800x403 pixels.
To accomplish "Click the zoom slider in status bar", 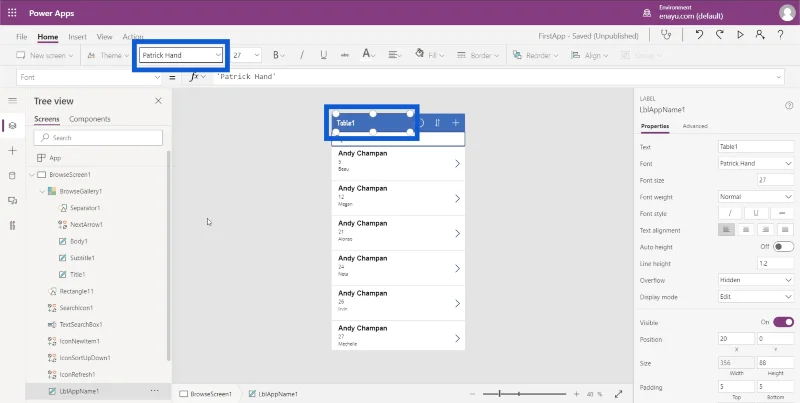I will coord(524,394).
